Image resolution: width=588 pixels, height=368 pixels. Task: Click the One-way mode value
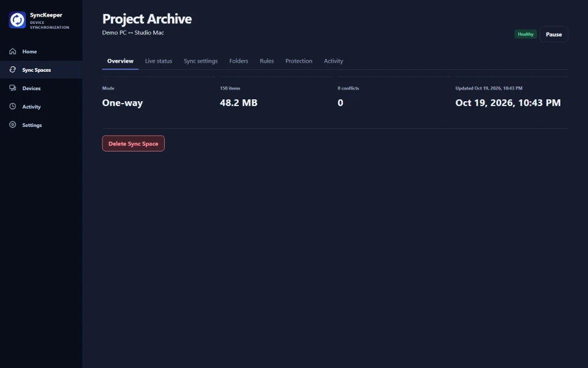pyautogui.click(x=123, y=103)
